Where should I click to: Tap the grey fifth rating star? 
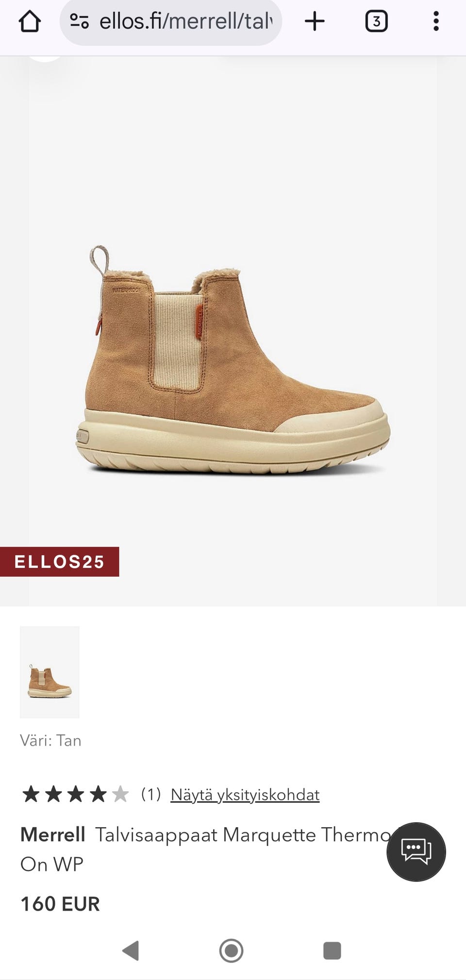[x=120, y=795]
